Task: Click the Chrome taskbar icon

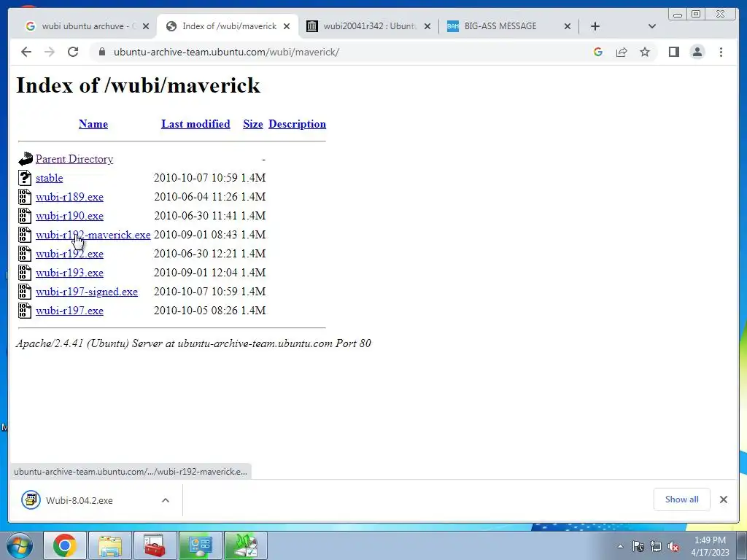Action: pyautogui.click(x=65, y=545)
